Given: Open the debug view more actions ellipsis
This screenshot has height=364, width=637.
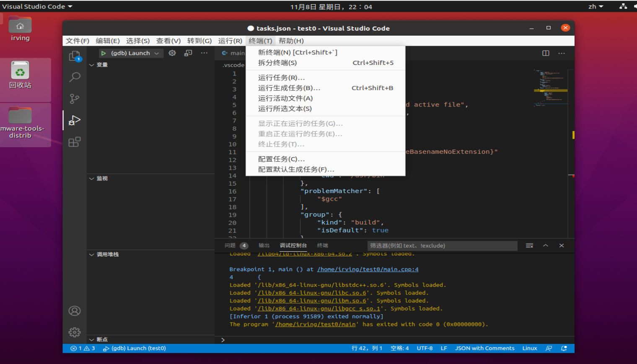Looking at the screenshot, I should point(204,53).
